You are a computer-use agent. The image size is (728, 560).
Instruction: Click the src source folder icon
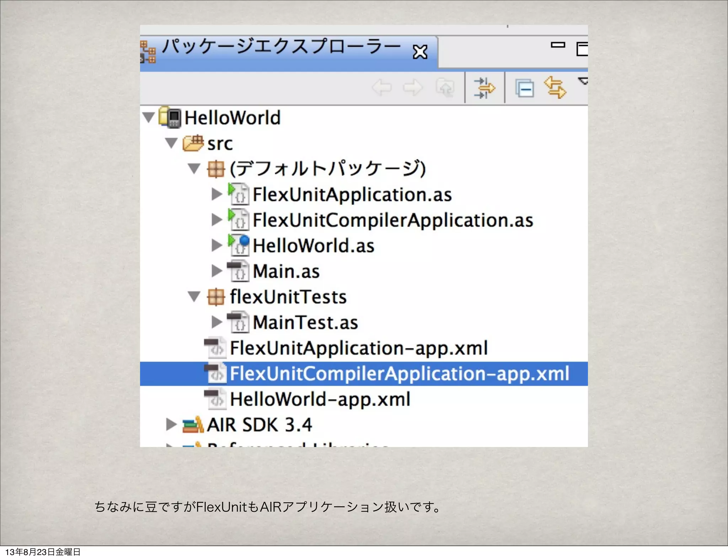pos(193,143)
